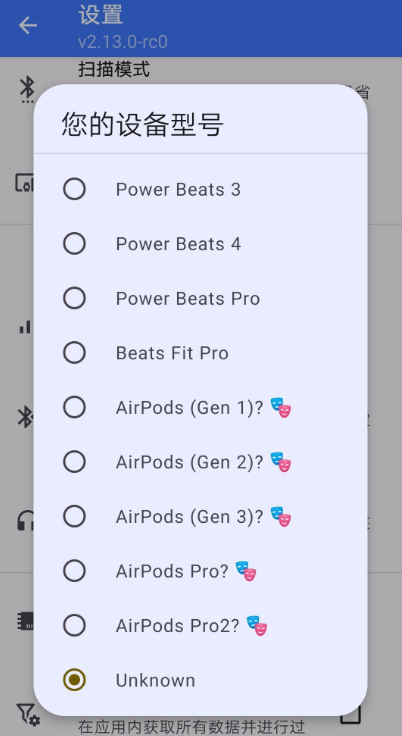Pick AirPods (Gen 3) device model
This screenshot has height=736, width=402.
[201, 516]
